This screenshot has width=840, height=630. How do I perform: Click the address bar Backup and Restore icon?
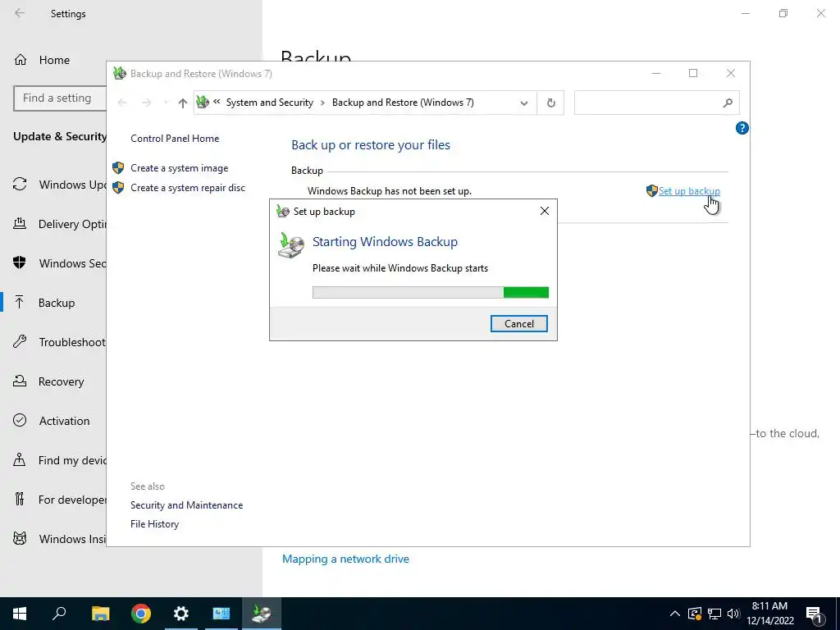[x=203, y=102]
